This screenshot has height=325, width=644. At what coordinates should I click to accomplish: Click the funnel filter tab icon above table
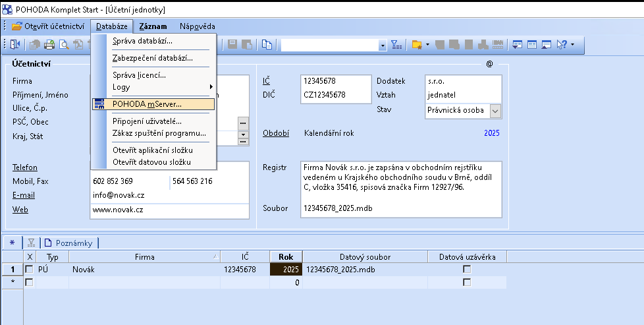(31, 243)
